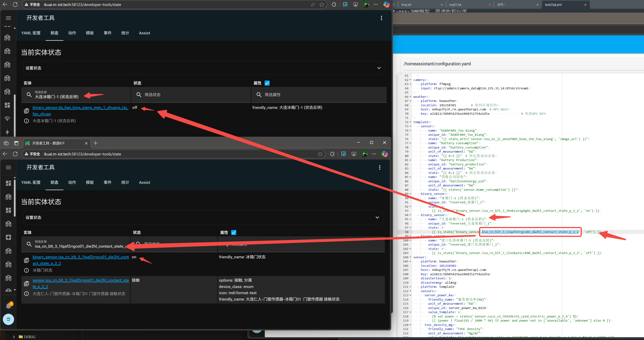Click the copy icon for sensor.isa_cn_blt_3 contact state
This screenshot has height=340, width=644.
point(26,283)
